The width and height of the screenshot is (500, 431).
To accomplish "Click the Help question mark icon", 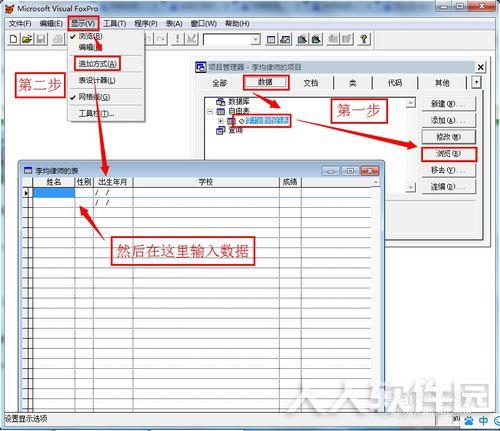I will [x=364, y=40].
